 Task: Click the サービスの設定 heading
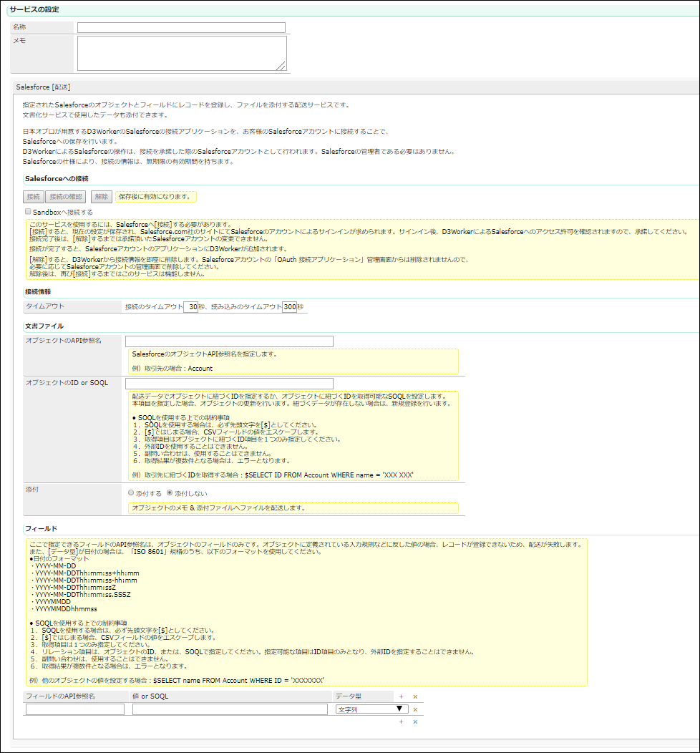34,9
